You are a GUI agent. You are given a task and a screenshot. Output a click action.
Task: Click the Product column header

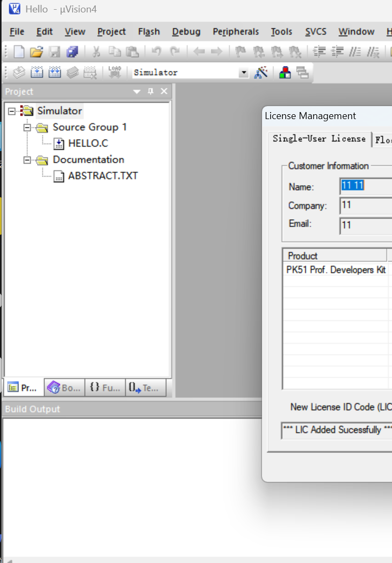click(x=335, y=256)
